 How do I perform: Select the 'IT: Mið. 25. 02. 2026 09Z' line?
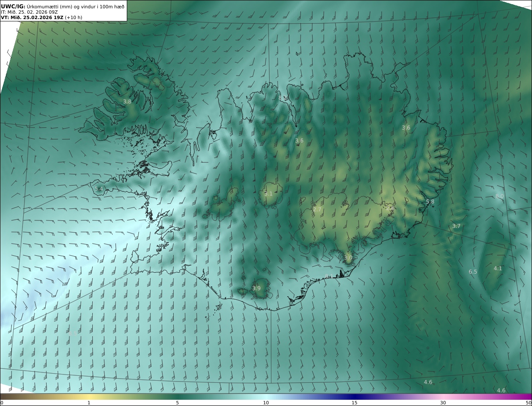coord(30,12)
